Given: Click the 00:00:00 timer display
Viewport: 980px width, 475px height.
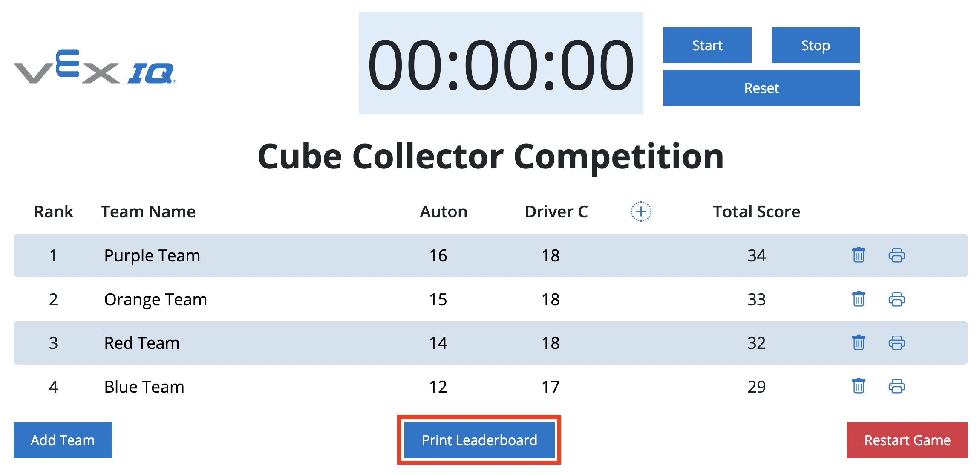Looking at the screenshot, I should pos(501,63).
